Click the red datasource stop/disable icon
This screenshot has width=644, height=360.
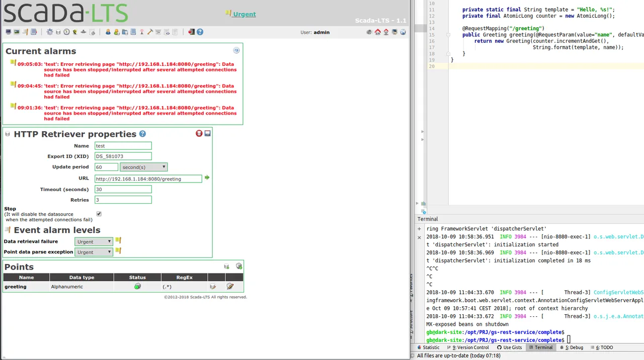[x=199, y=133]
